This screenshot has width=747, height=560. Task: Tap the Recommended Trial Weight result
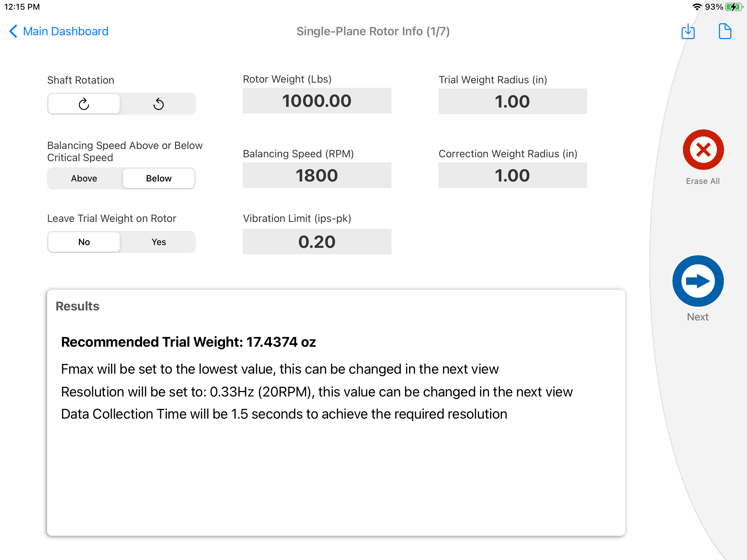point(188,342)
